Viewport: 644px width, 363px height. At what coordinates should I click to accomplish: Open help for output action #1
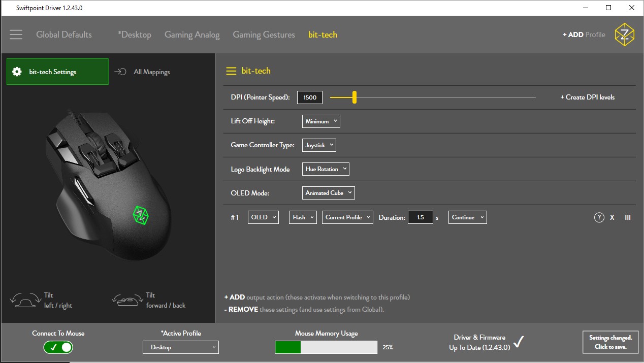(599, 217)
